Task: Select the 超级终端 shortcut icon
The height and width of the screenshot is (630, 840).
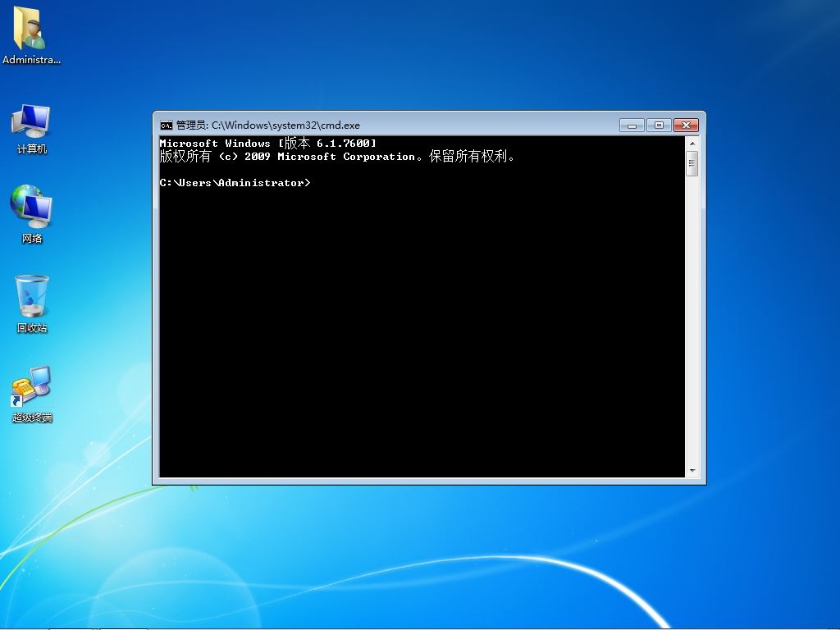Action: [x=32, y=395]
